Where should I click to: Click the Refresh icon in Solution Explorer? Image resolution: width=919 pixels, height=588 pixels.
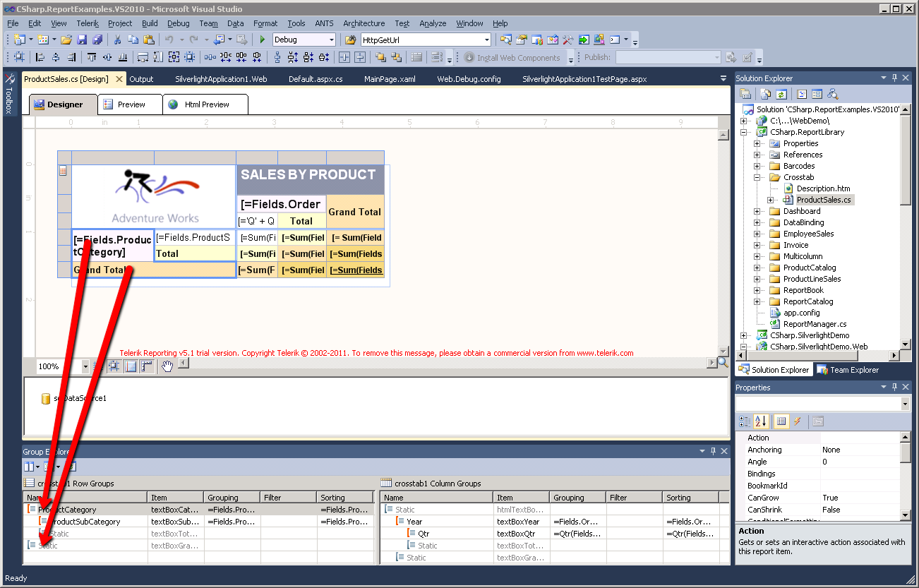tap(781, 94)
